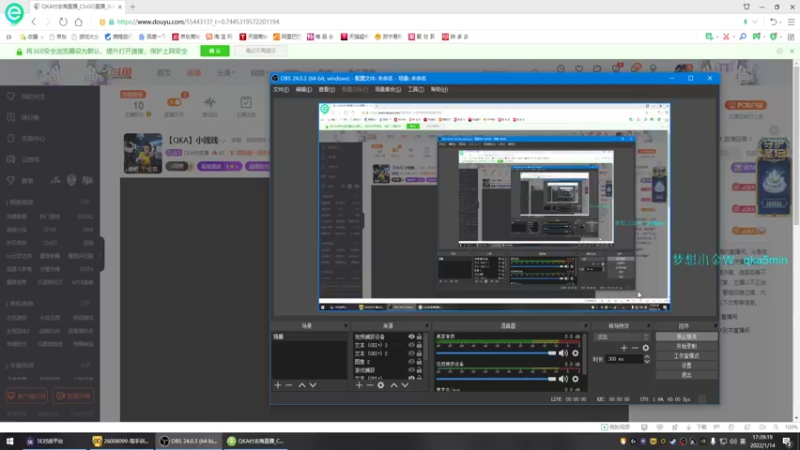Open 我的关注 heart icon in the Douyu sidebar

pos(11,96)
